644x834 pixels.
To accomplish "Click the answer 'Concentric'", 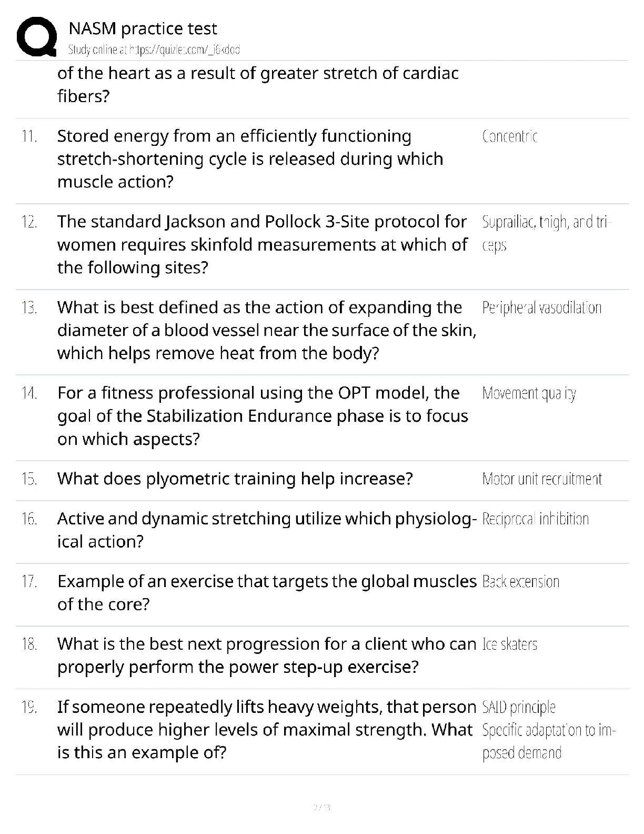I will [510, 136].
